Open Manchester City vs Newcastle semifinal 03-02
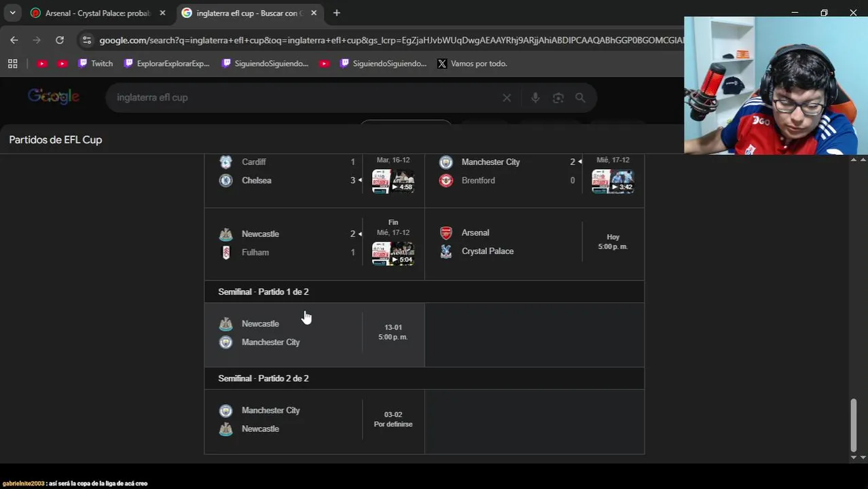The image size is (868, 489). click(x=314, y=420)
